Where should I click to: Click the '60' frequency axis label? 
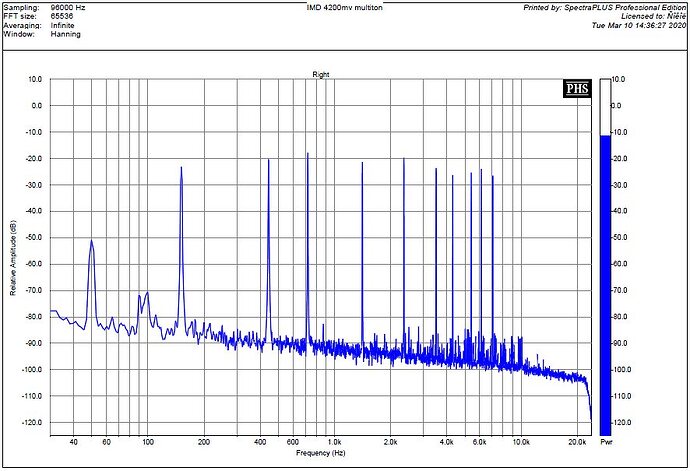click(106, 442)
